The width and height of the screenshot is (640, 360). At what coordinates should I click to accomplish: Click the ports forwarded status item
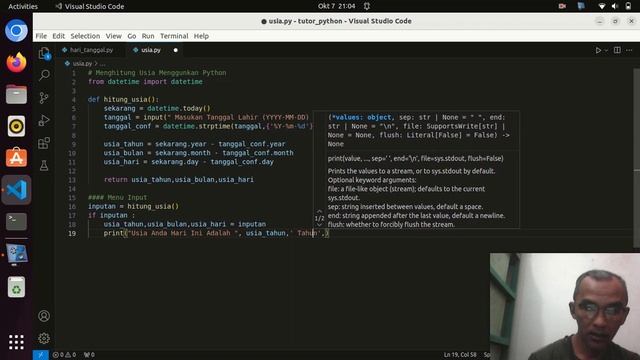(x=89, y=355)
